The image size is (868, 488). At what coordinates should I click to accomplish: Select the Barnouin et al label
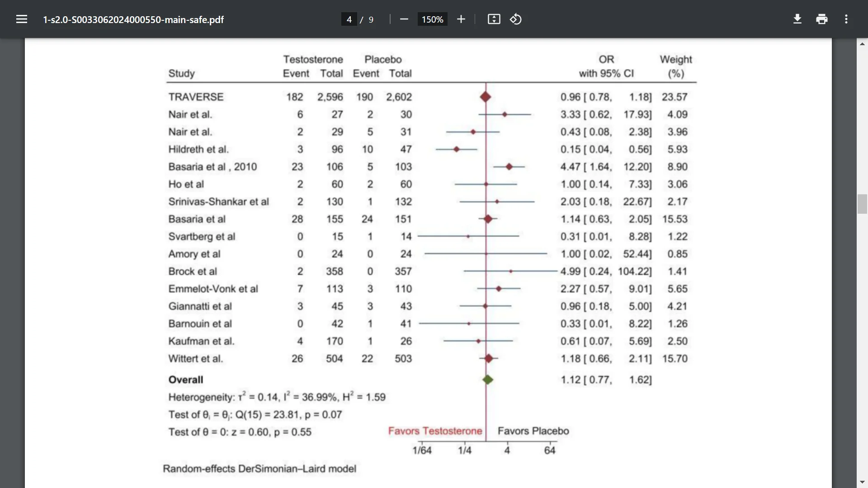pyautogui.click(x=200, y=324)
